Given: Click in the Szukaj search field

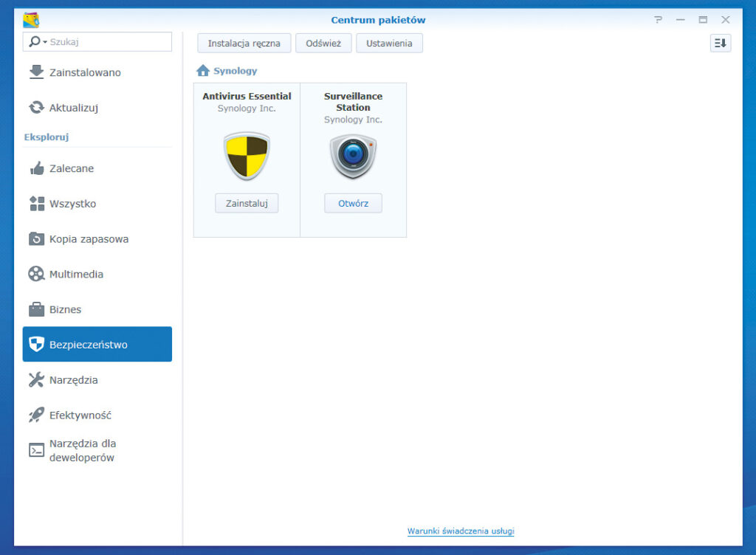Looking at the screenshot, I should (109, 42).
